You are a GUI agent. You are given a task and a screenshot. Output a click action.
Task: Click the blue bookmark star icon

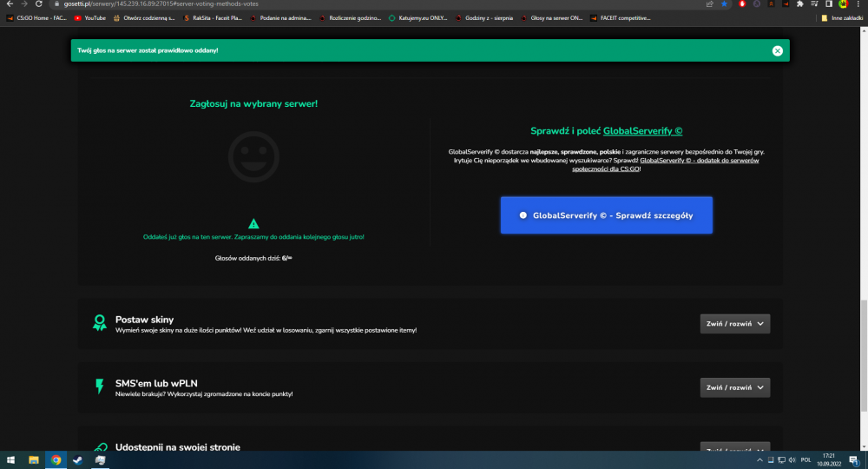pyautogui.click(x=724, y=3)
